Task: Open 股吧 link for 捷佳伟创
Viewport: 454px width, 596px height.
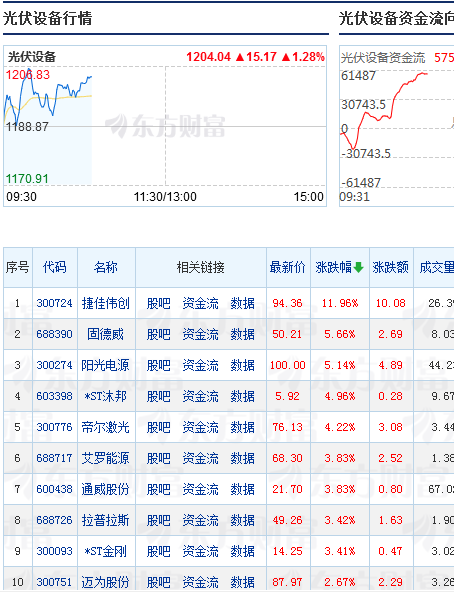Action: (x=159, y=303)
